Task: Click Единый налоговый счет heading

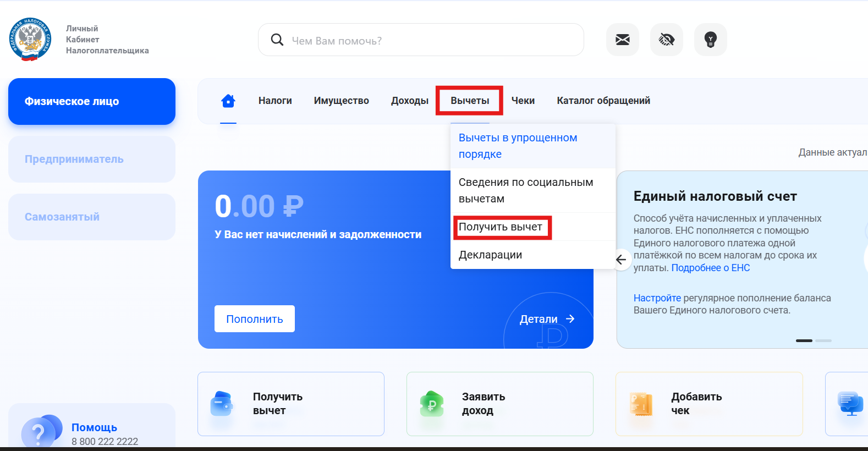Action: (715, 196)
